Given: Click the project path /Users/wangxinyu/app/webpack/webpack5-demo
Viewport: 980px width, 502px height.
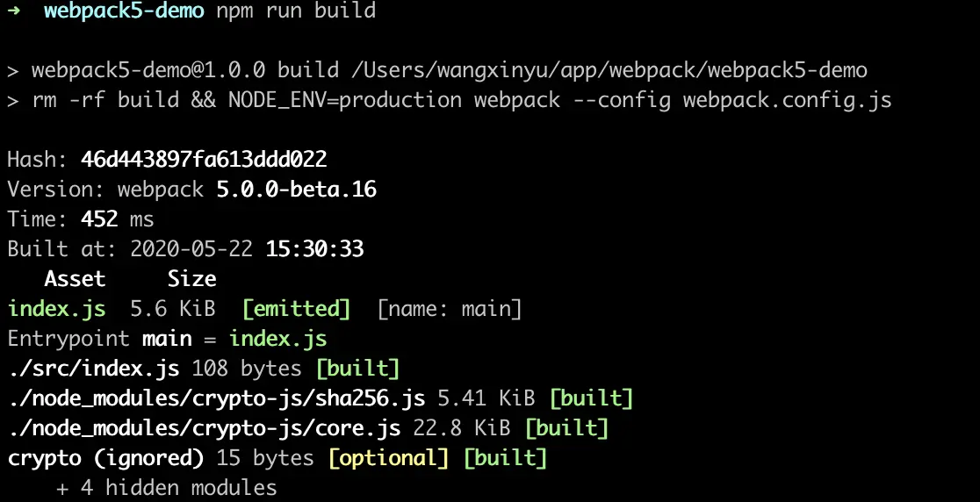Looking at the screenshot, I should [x=609, y=70].
